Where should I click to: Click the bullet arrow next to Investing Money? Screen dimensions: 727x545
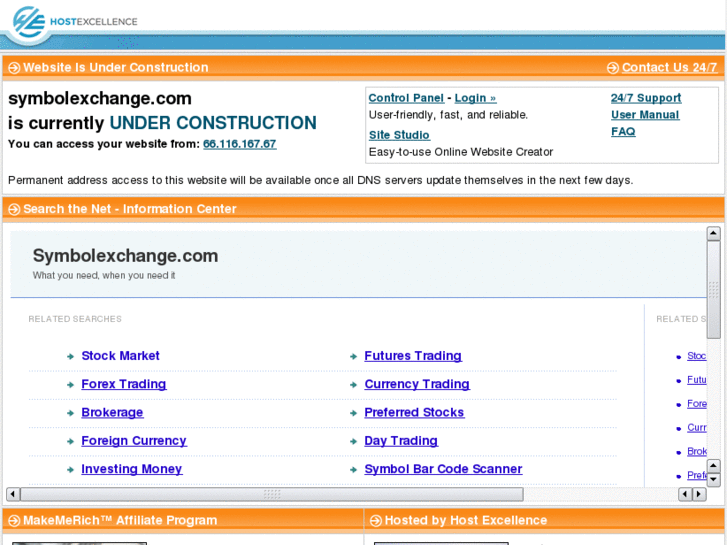click(70, 470)
